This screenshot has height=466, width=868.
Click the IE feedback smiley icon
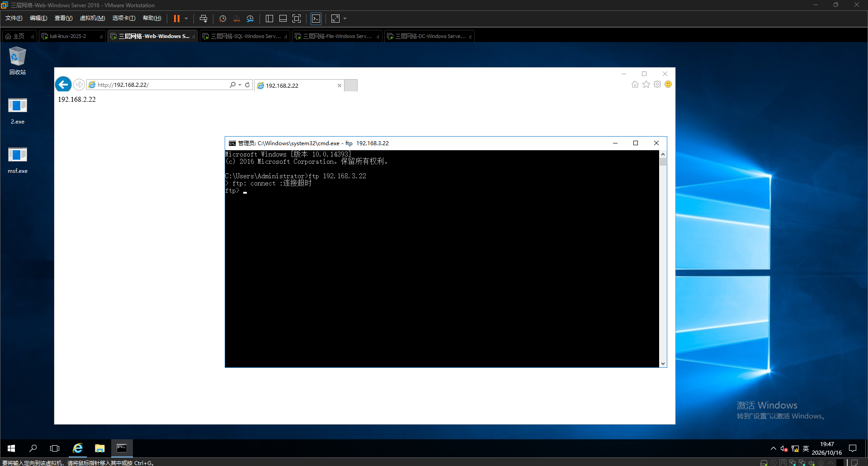[x=668, y=84]
